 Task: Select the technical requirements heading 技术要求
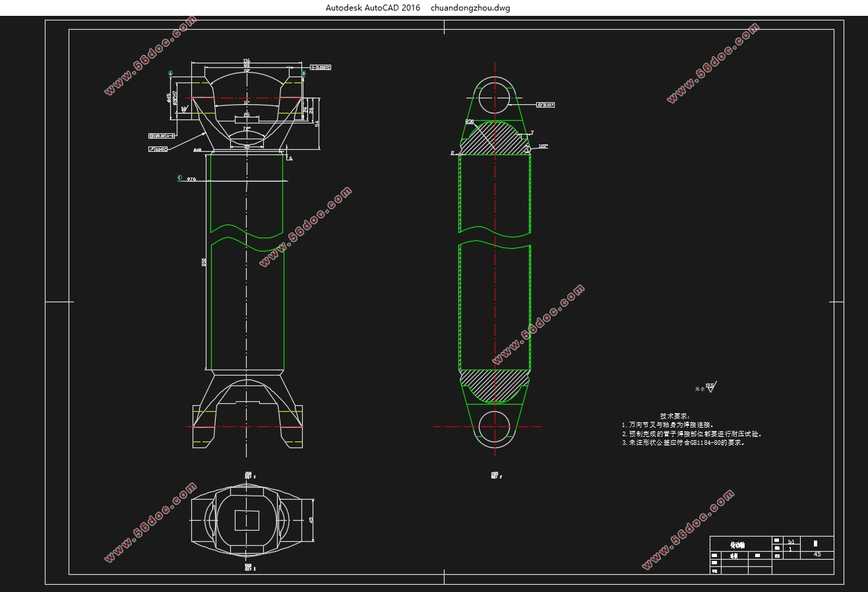point(674,416)
